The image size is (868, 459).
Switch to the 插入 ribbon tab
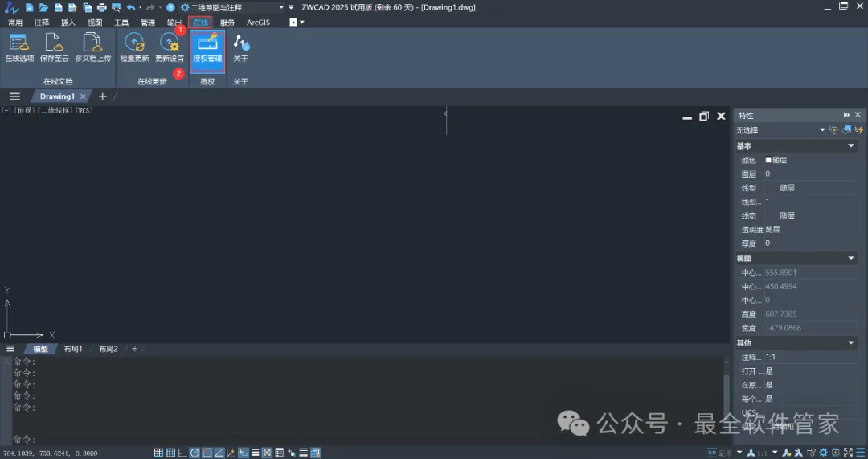[x=68, y=23]
